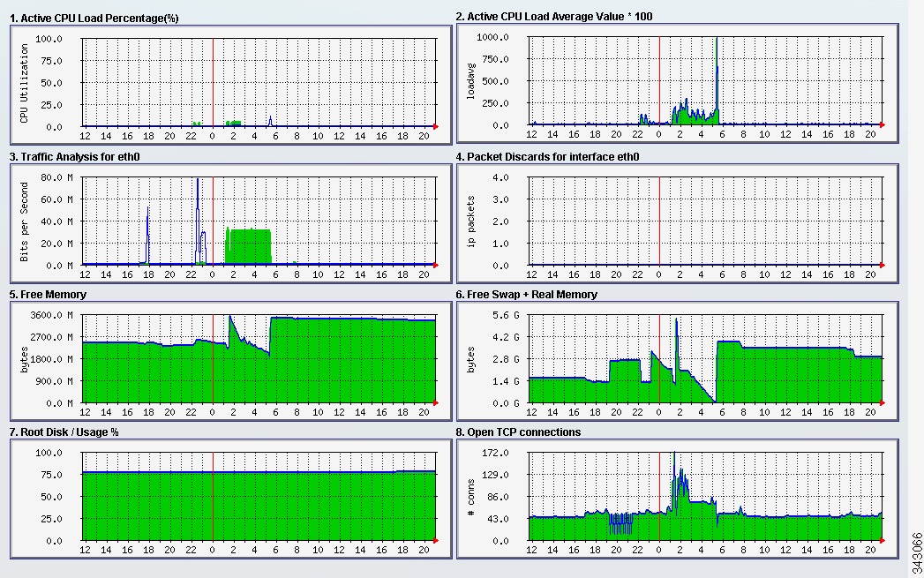This screenshot has height=578, width=924.
Task: Click heading text '8. Open TCP connections'
Action: point(519,432)
